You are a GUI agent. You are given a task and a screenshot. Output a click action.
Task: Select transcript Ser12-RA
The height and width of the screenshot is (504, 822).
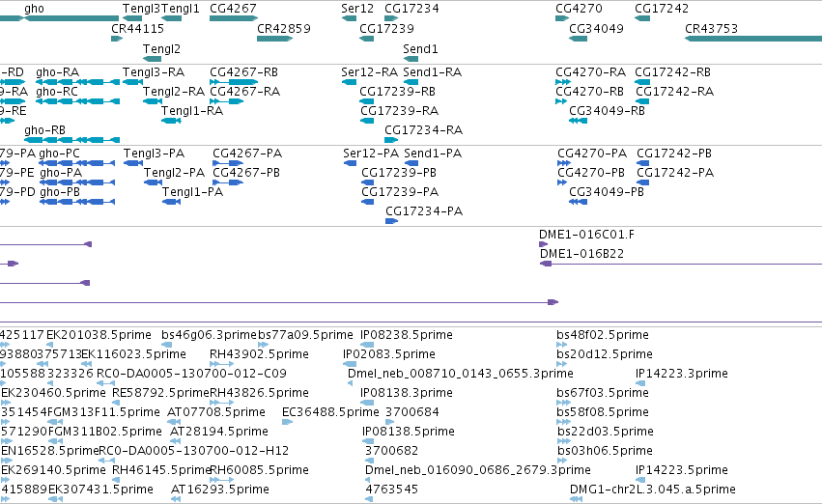coord(370,72)
